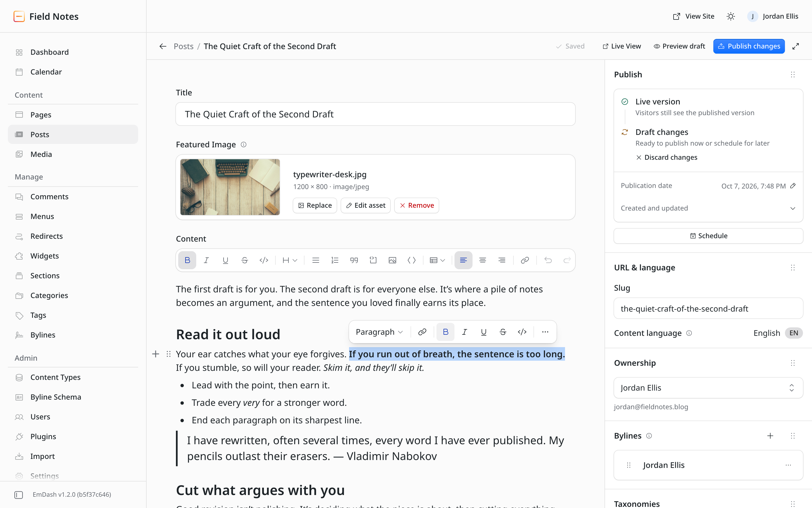Viewport: 812px width, 508px height.
Task: Undo the last edit
Action: coord(548,260)
